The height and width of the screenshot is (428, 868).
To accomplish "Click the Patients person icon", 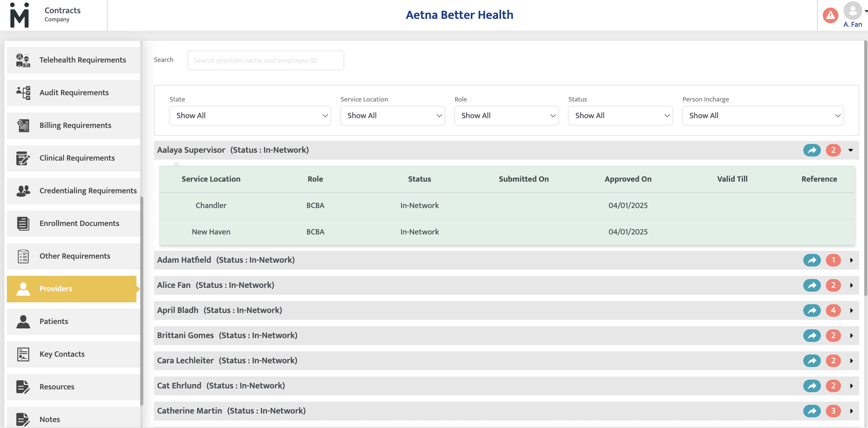I will (x=23, y=322).
